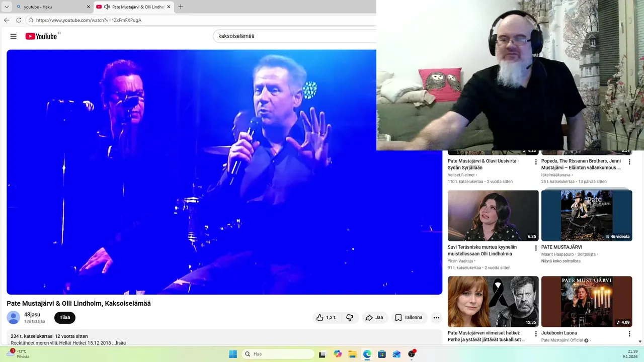Click the browser back arrow

7,20
